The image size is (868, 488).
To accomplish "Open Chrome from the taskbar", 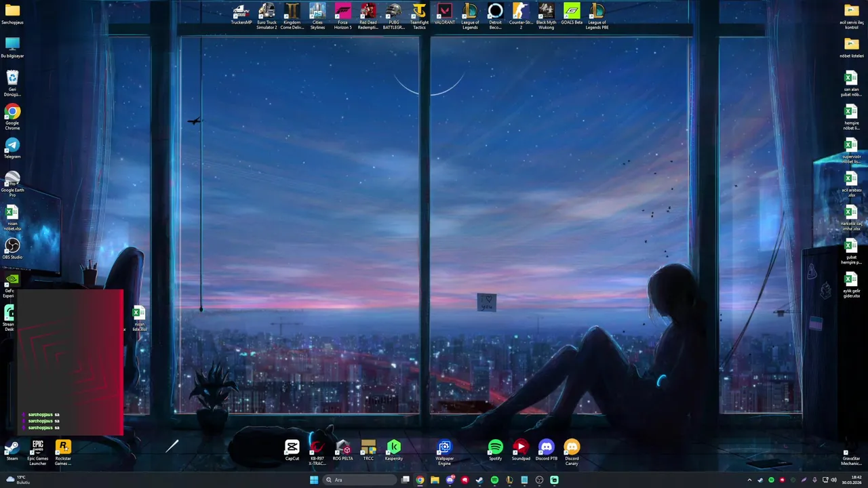I will click(x=420, y=480).
